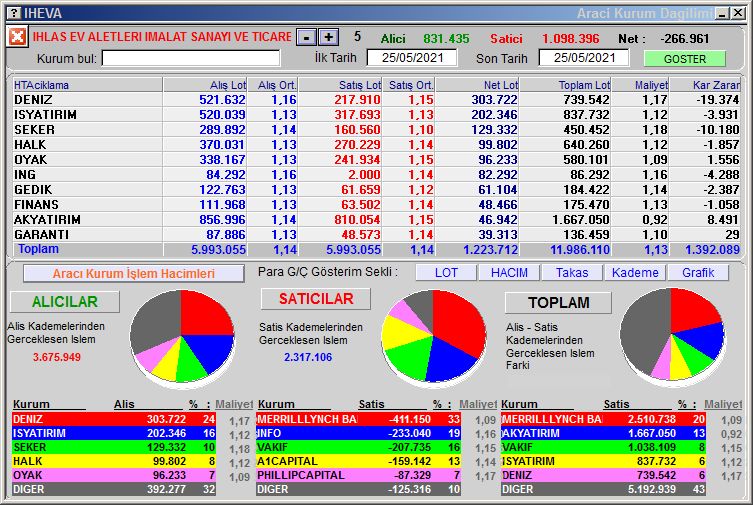Click the red MERRILLLYNCH row in the Satis list
Viewport: 753px width, 505px height.
(306, 419)
